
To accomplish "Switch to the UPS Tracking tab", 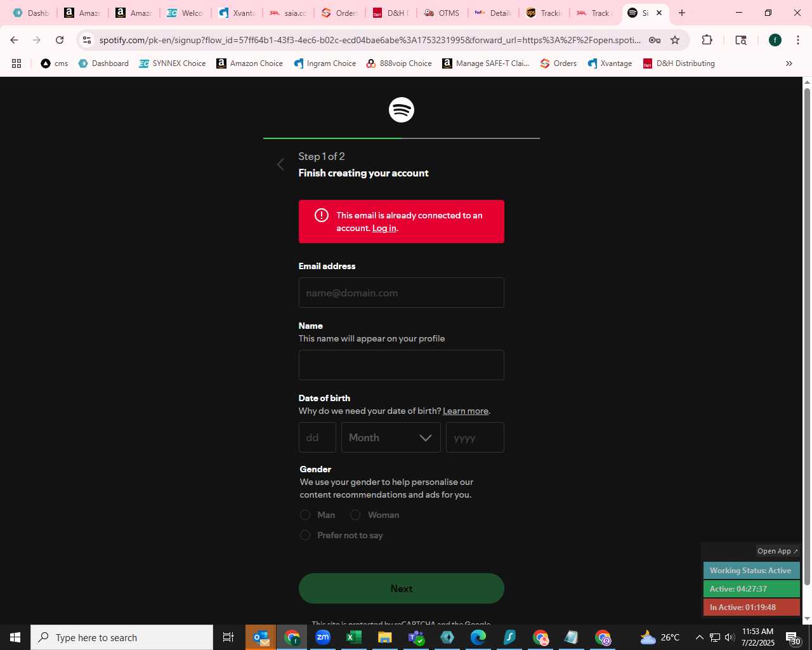I will [545, 13].
